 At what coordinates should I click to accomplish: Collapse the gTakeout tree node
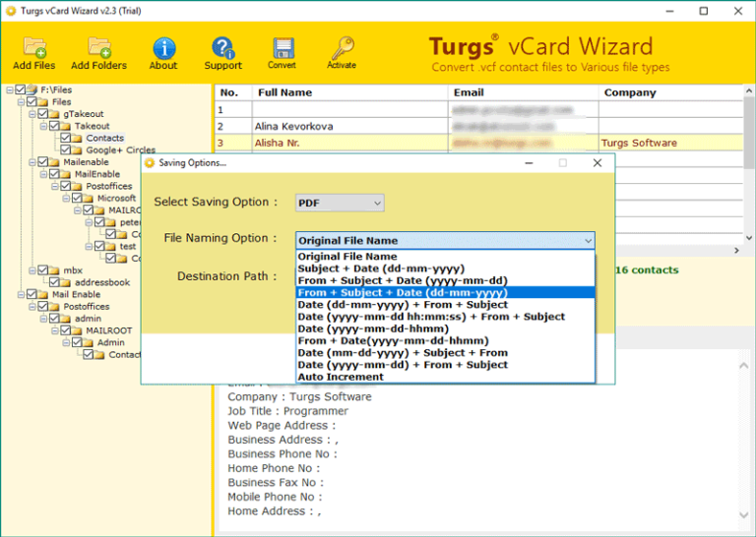coord(32,114)
